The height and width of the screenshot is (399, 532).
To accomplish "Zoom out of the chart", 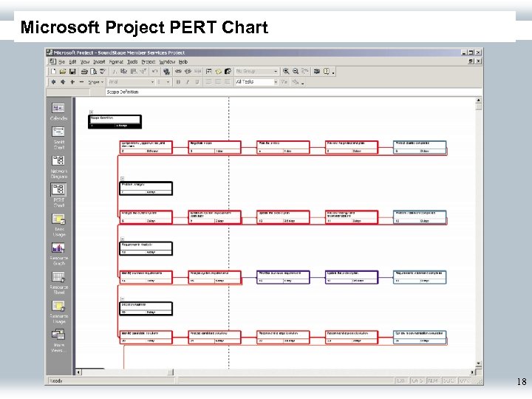I will [x=296, y=71].
